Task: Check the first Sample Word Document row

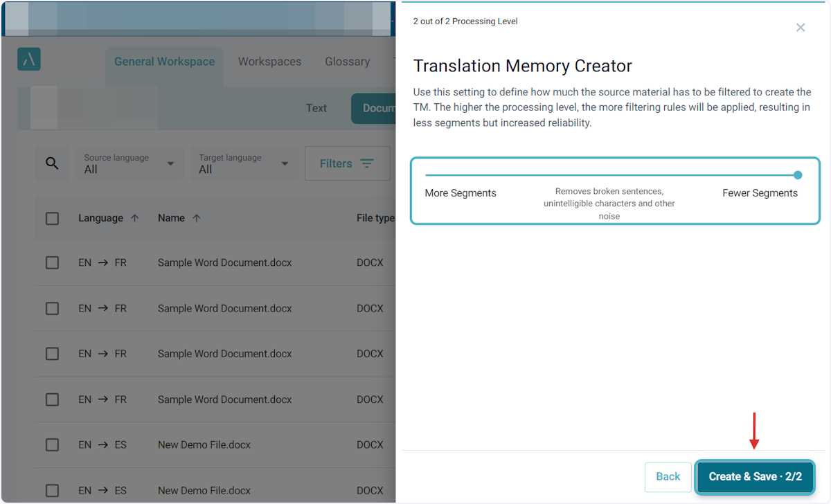Action: click(x=52, y=262)
